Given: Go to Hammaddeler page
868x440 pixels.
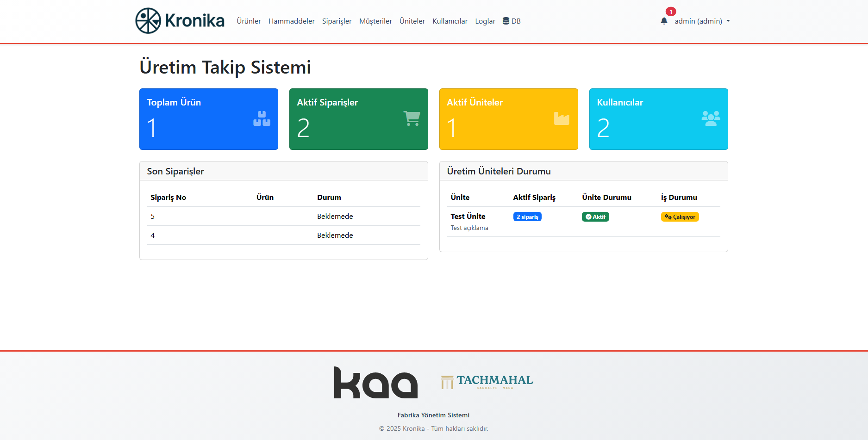Looking at the screenshot, I should tap(291, 21).
